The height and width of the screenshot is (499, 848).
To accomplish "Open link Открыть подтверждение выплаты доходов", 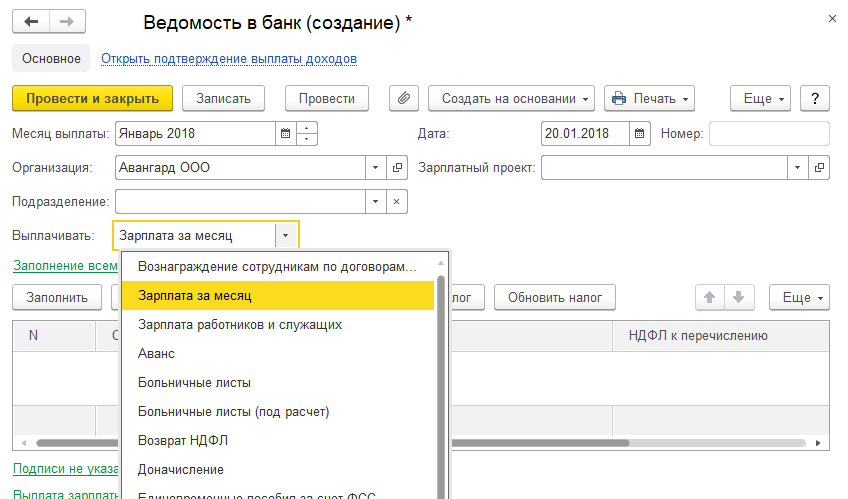I will tap(229, 59).
